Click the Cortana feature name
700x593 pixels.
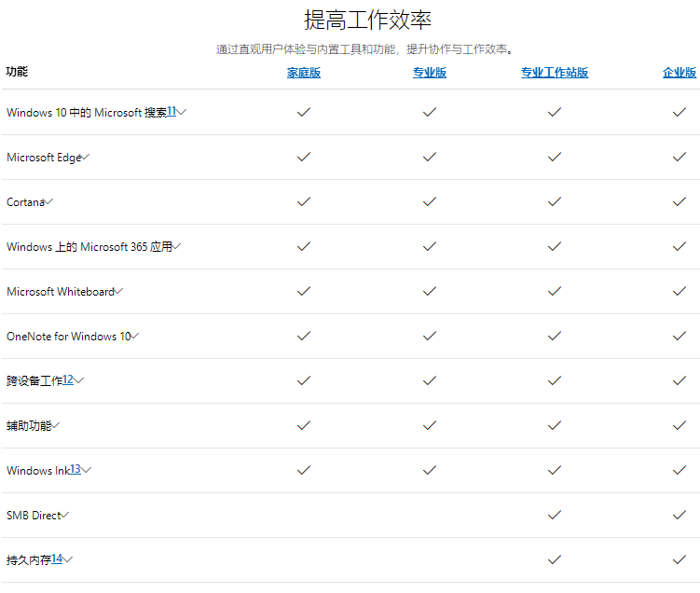(25, 202)
